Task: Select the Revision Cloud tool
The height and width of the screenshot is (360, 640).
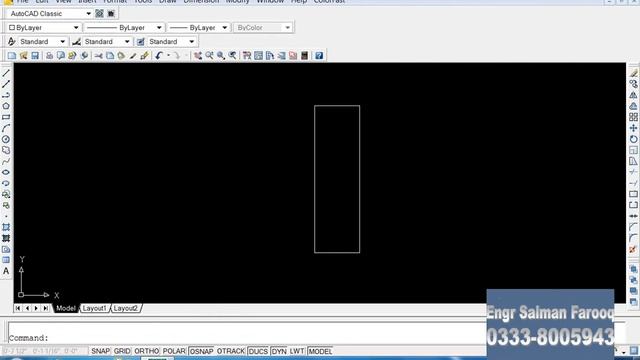Action: coord(6,150)
